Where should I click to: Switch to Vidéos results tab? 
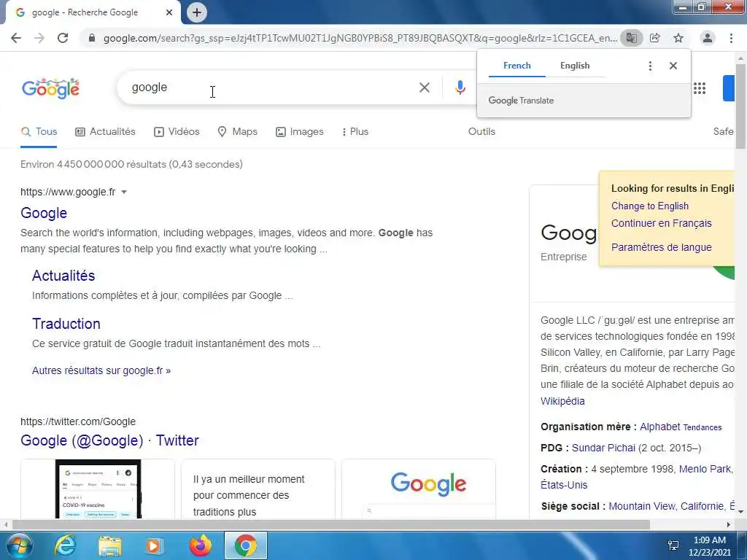point(177,131)
